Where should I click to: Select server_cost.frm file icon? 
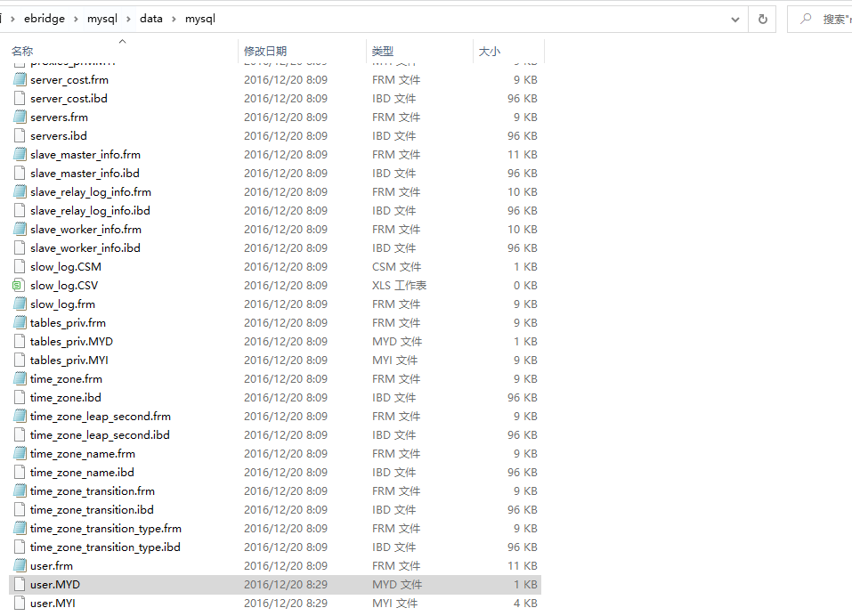(20, 80)
